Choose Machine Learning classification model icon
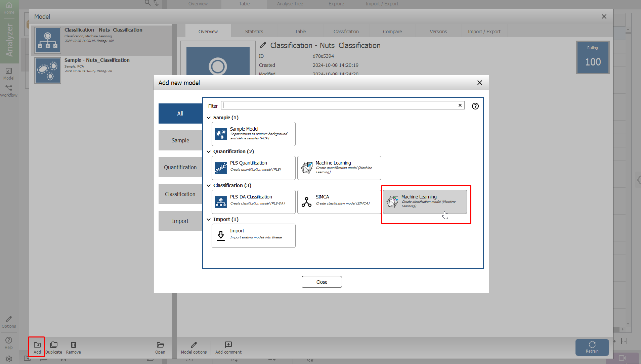641x364 pixels. [x=392, y=202]
